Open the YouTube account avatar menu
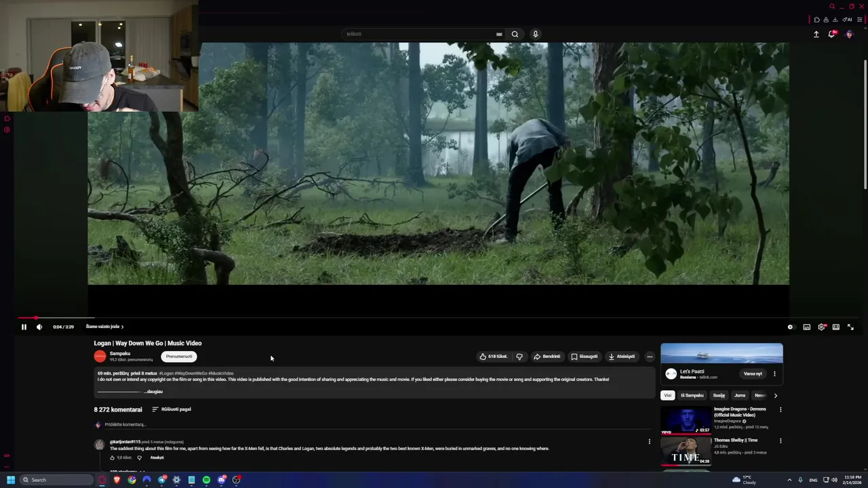 (849, 34)
